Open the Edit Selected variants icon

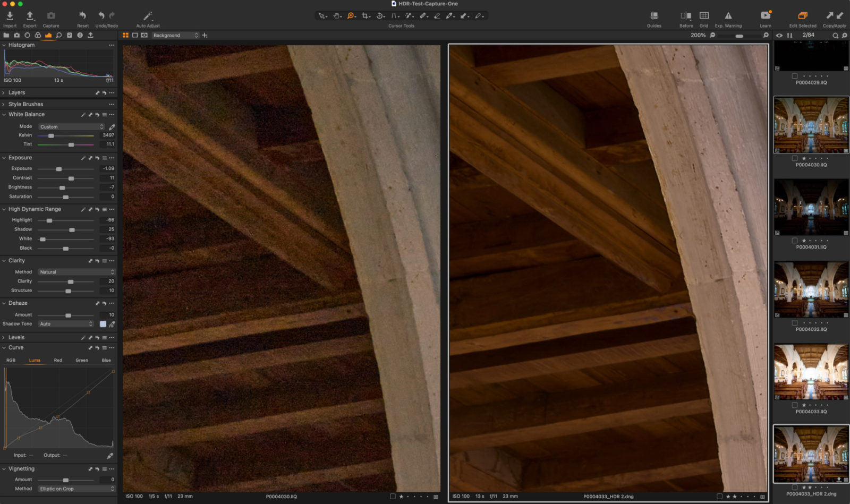801,15
